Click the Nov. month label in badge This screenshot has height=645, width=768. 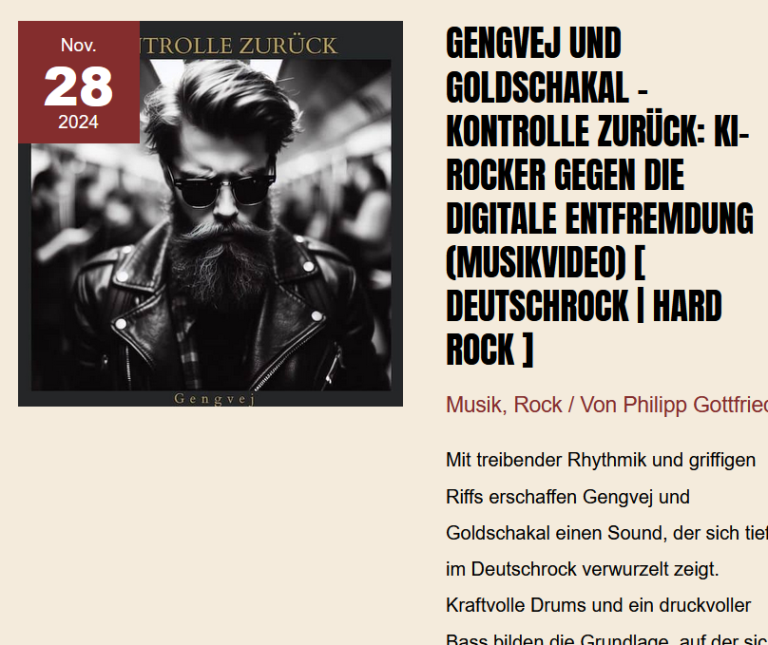tap(78, 45)
